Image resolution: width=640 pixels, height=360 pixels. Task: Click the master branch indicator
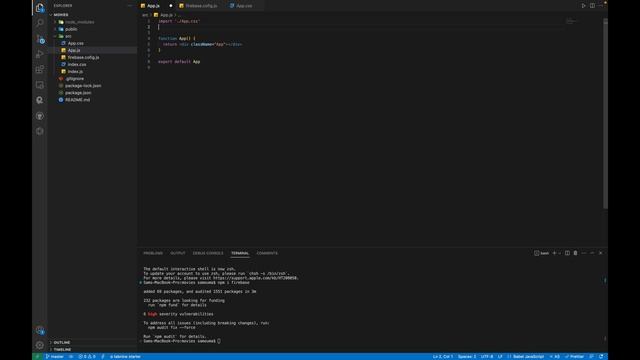(x=54, y=356)
